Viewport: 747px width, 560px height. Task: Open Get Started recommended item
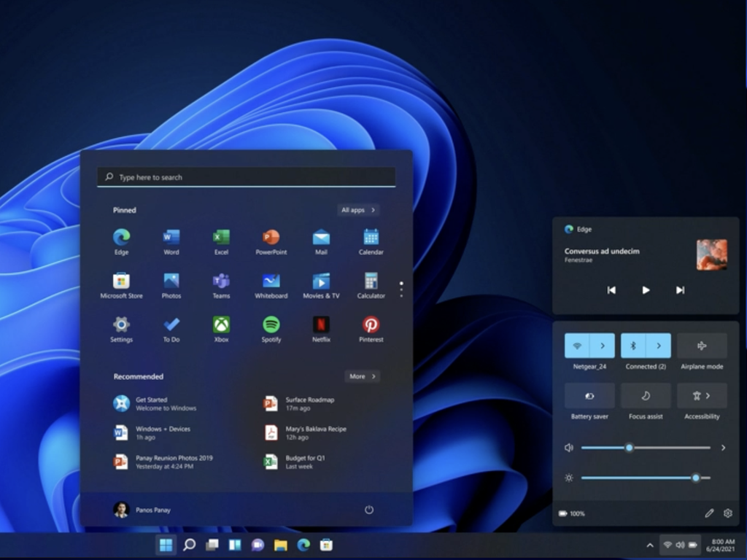click(x=156, y=404)
